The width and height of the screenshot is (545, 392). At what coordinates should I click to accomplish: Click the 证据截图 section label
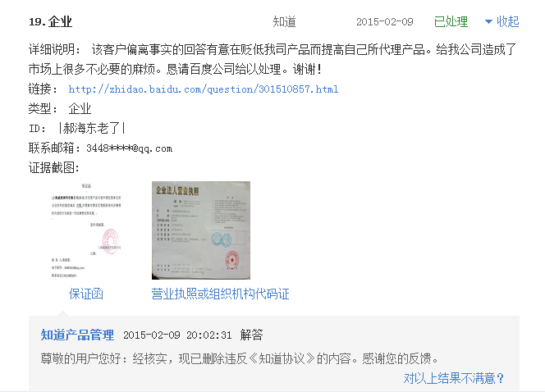(x=54, y=167)
